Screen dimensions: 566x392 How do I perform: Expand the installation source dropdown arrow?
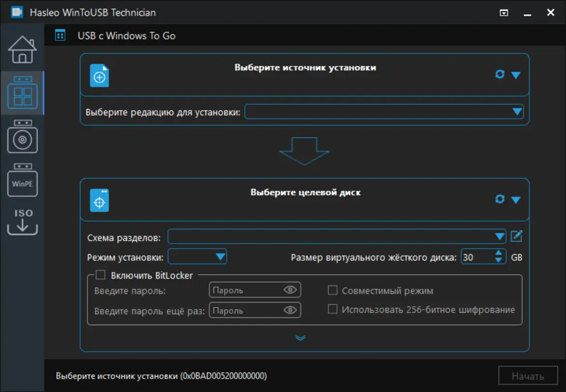516,75
